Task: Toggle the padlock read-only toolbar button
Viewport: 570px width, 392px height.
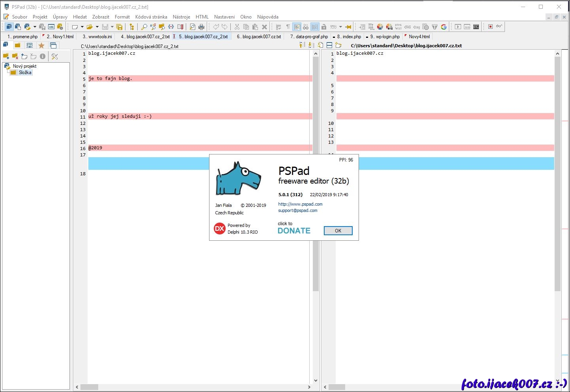Action: [323, 27]
